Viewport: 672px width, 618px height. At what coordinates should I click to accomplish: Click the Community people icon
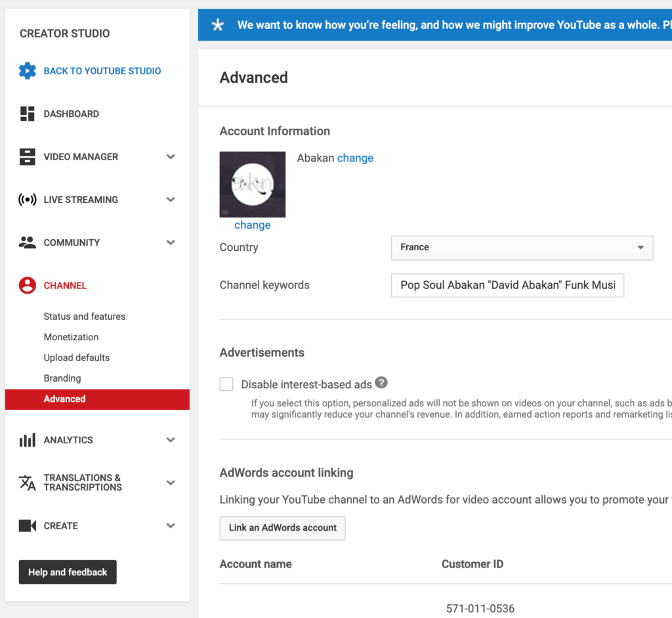[28, 242]
